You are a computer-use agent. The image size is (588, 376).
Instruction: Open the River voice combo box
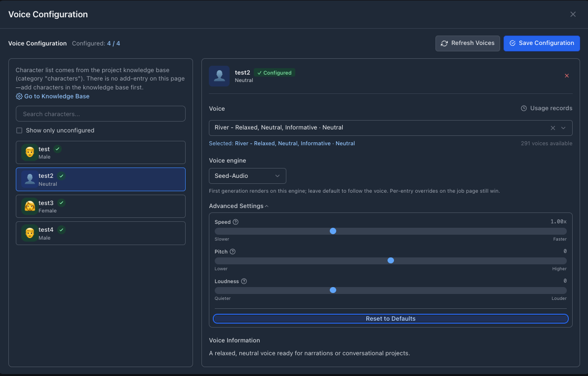pos(391,128)
